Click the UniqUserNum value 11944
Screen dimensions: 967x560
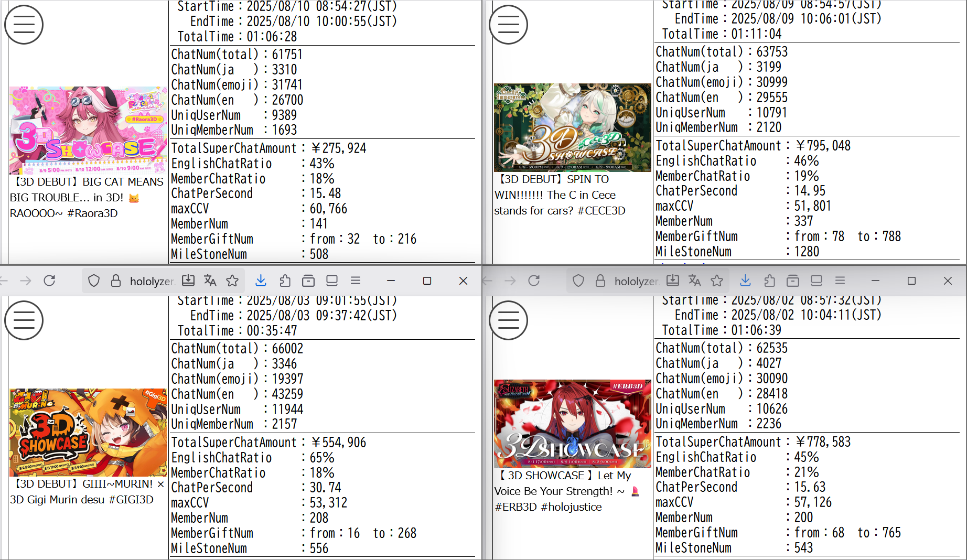tap(287, 410)
